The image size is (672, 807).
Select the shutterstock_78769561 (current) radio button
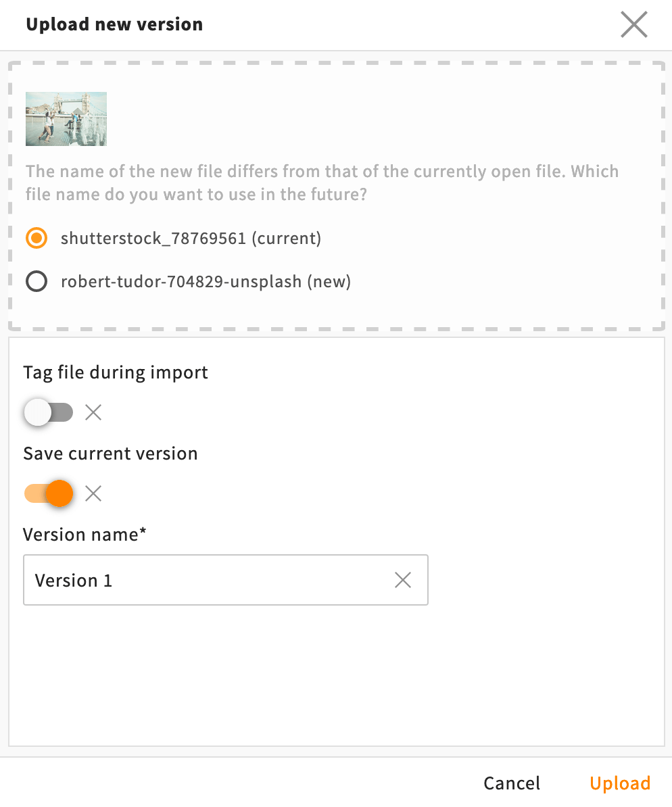tap(37, 239)
